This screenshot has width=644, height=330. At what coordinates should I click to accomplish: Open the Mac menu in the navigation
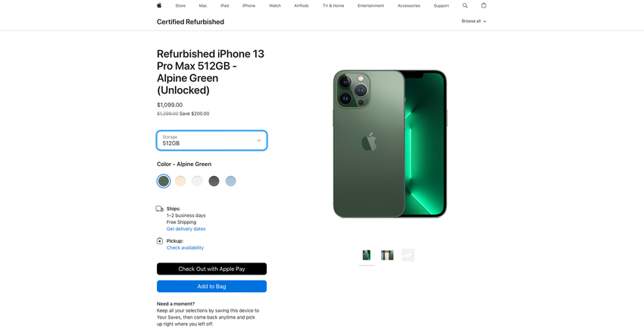[x=203, y=5]
